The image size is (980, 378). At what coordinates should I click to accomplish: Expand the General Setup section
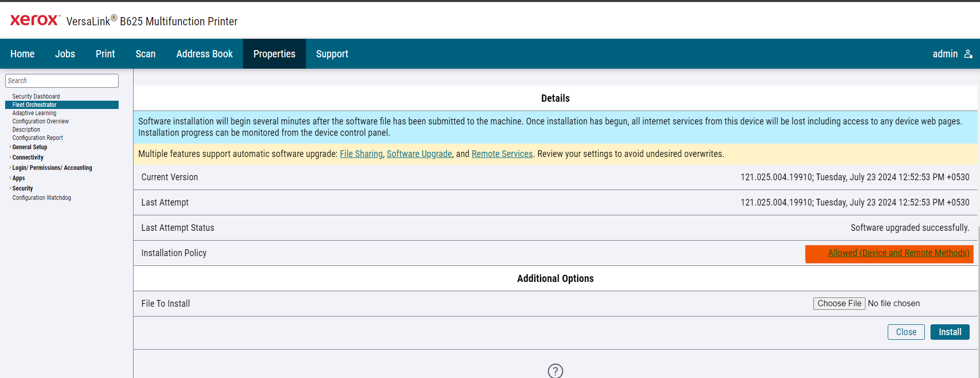click(29, 147)
